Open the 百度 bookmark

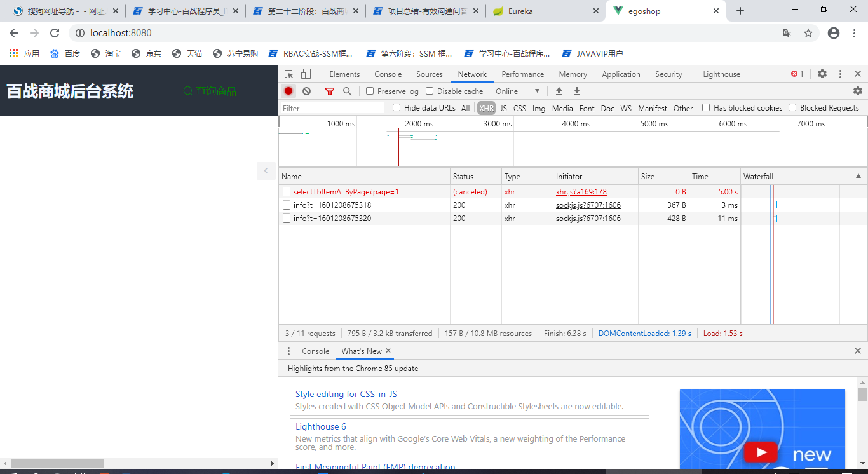65,53
